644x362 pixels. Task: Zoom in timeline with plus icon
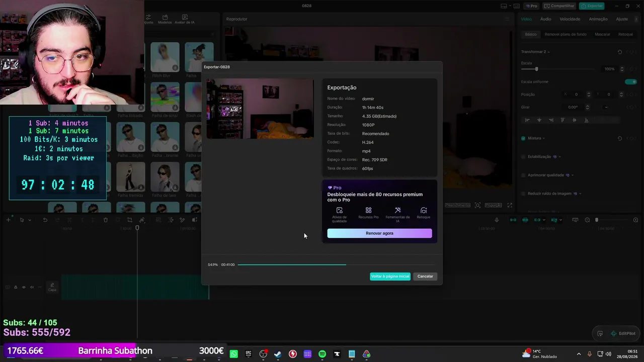635,220
